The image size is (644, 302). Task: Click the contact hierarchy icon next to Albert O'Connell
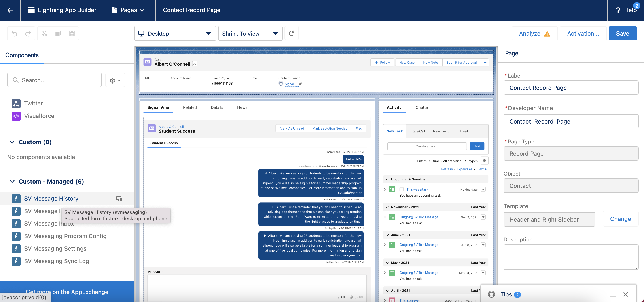pos(195,64)
